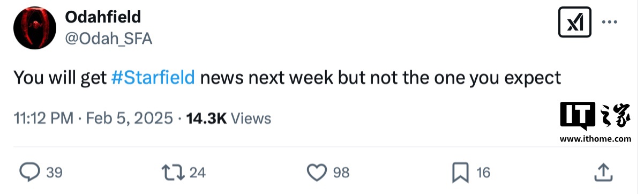
Task: Click the 39 replies count
Action: coord(54,173)
